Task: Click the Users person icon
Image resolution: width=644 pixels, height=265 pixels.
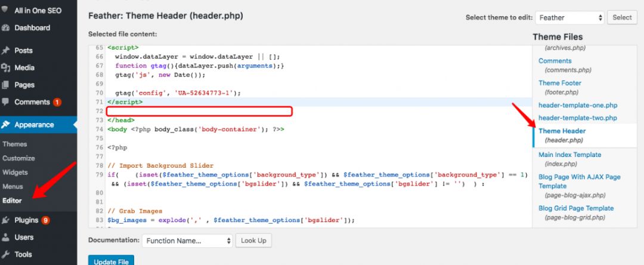Action: tap(5, 238)
